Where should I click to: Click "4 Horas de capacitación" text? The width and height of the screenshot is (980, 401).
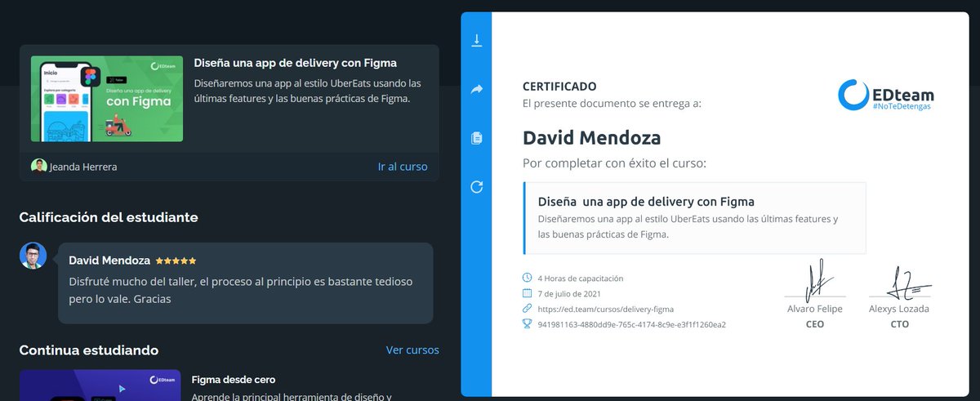(581, 278)
